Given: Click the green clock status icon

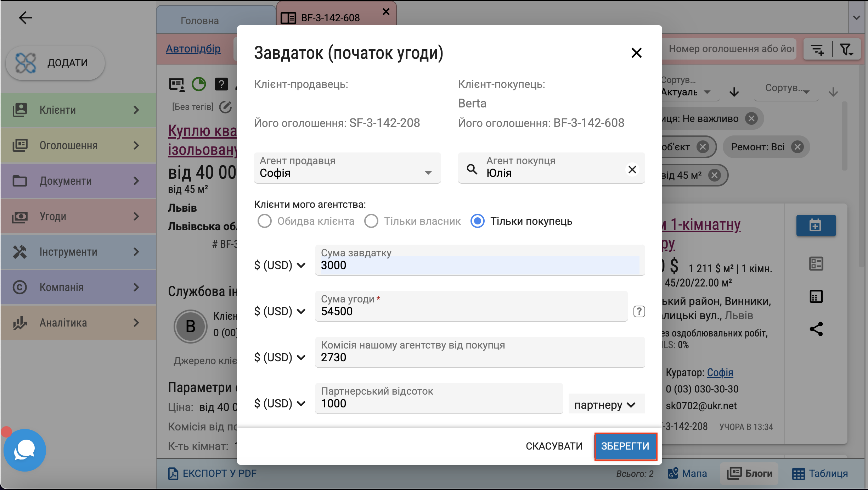Looking at the screenshot, I should (199, 84).
